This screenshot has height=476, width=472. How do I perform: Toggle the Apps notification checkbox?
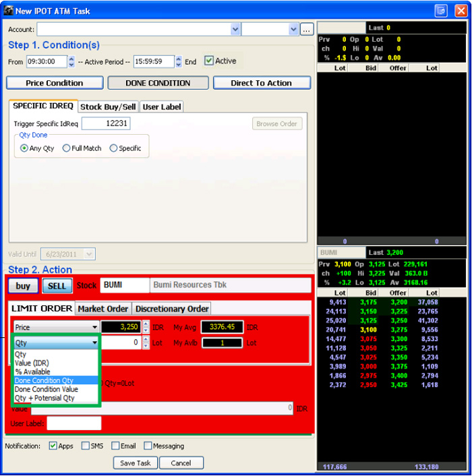tap(53, 446)
